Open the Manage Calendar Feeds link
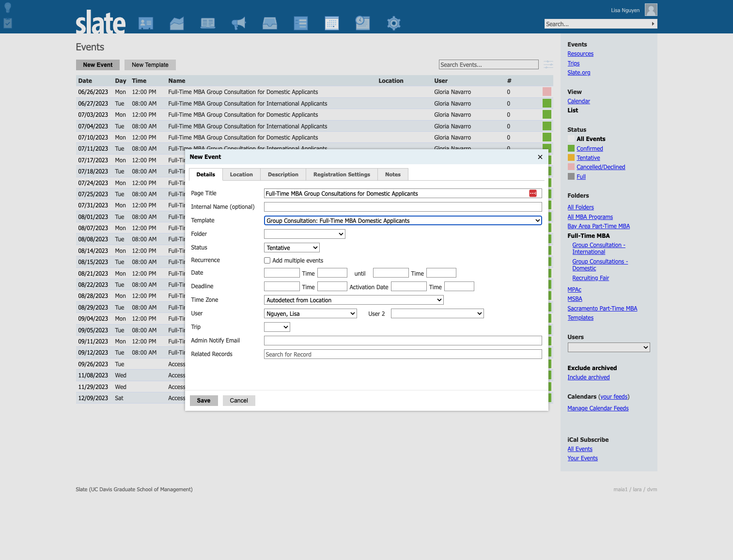The height and width of the screenshot is (560, 733). pos(598,408)
